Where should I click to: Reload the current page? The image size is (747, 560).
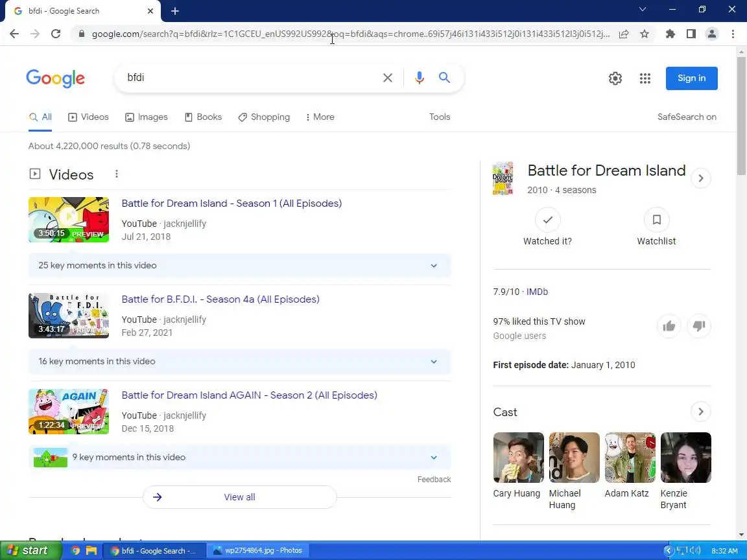[56, 34]
